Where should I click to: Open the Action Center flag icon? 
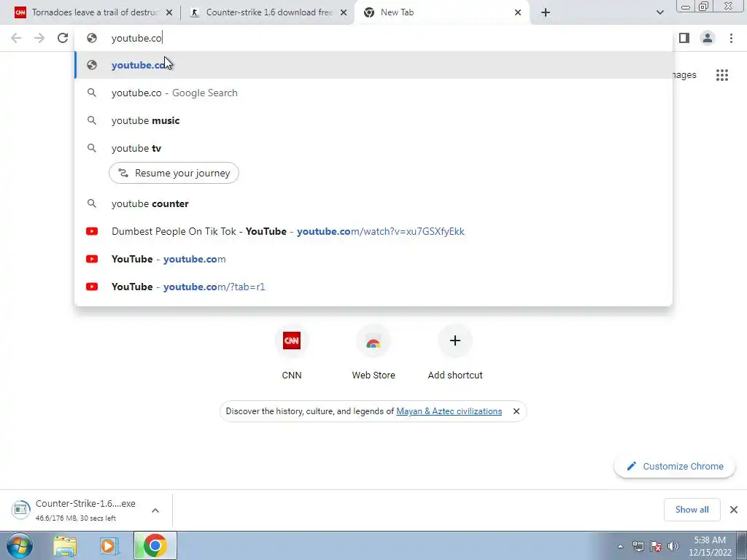[x=656, y=546]
